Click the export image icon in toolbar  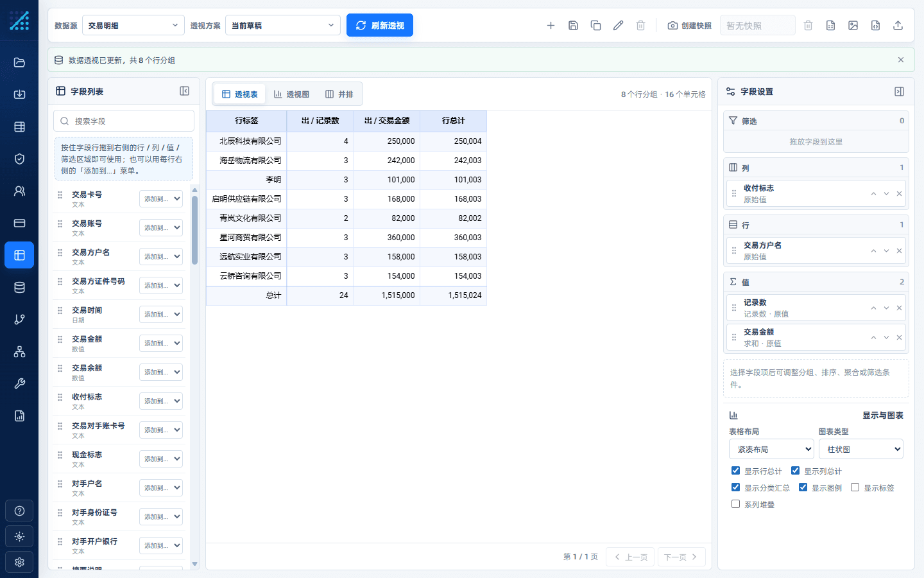(x=853, y=26)
